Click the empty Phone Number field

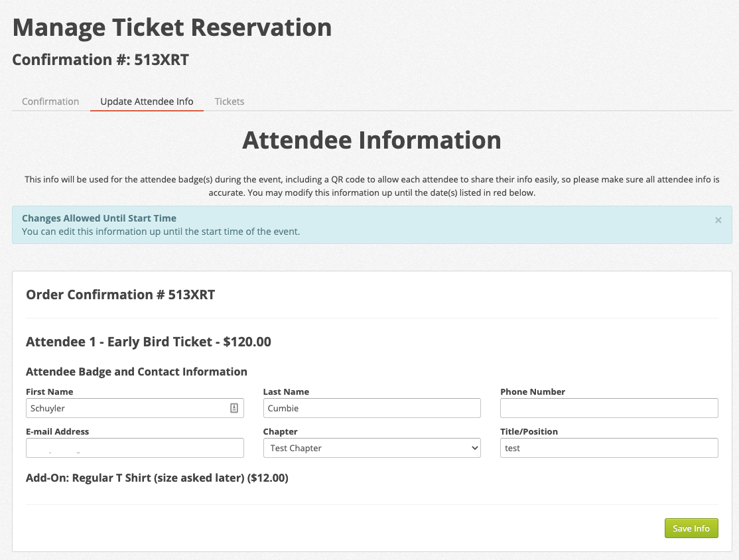[609, 409]
